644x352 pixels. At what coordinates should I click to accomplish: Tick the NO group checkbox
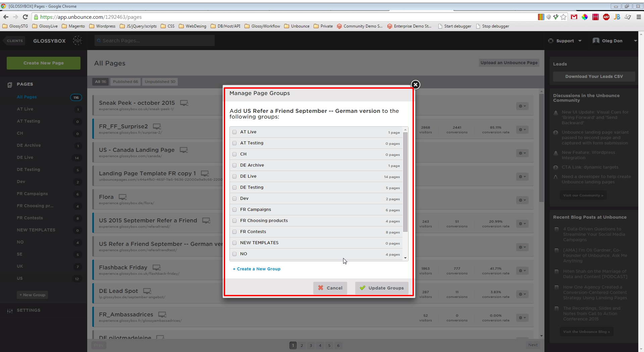(234, 254)
